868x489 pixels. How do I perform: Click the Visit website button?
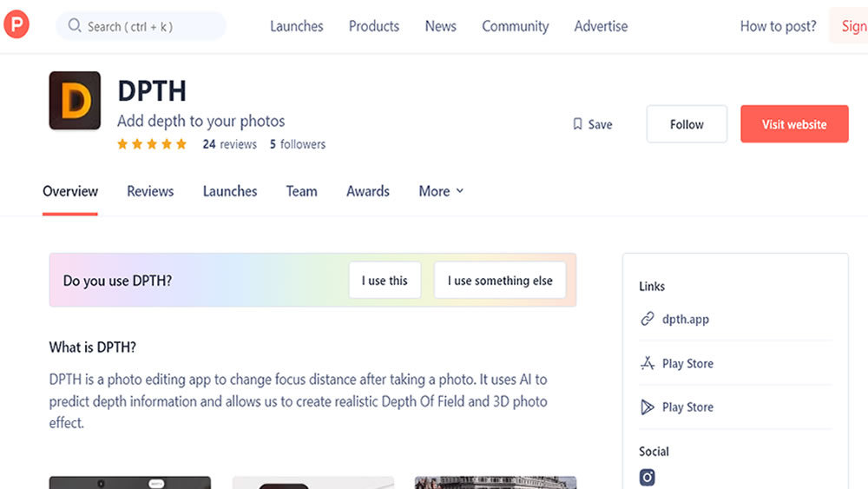[x=794, y=124]
